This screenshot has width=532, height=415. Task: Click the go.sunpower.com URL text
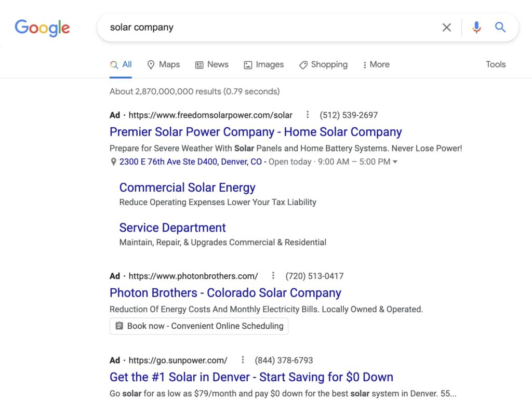[x=178, y=360]
